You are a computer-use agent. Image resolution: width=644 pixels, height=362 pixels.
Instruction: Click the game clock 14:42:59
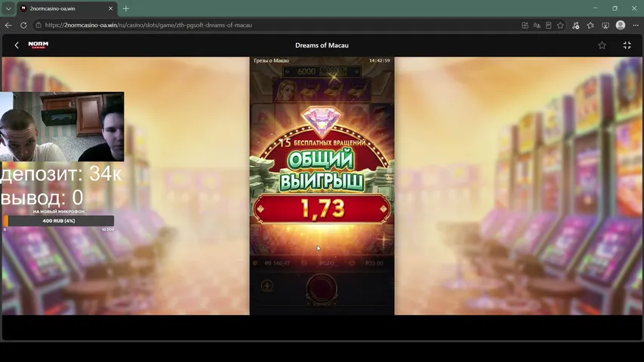pyautogui.click(x=379, y=60)
